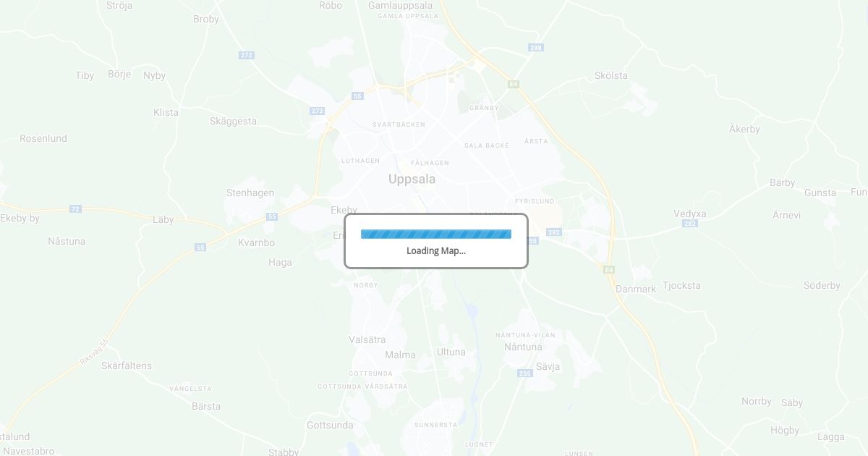Image resolution: width=868 pixels, height=456 pixels.
Task: Click the Skölsta place name
Action: point(611,75)
